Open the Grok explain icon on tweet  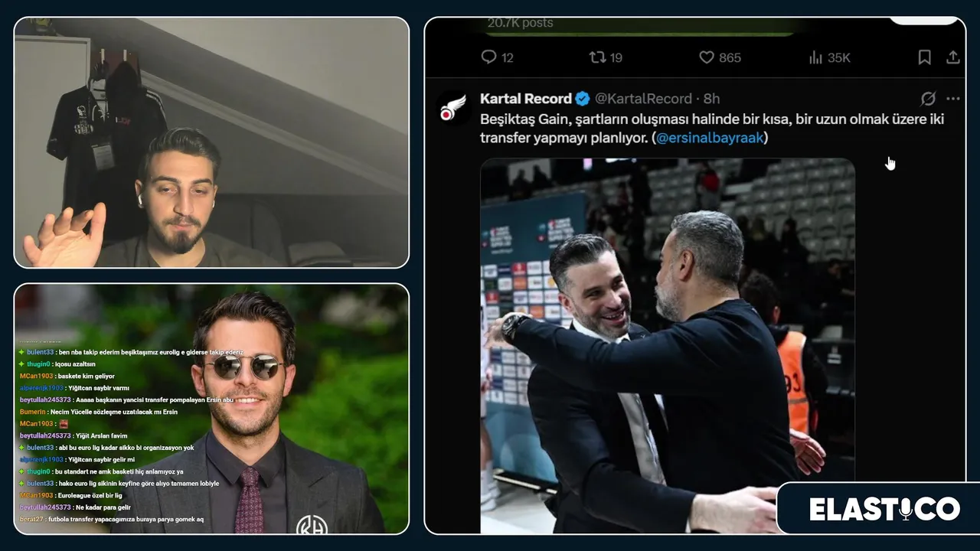(928, 99)
